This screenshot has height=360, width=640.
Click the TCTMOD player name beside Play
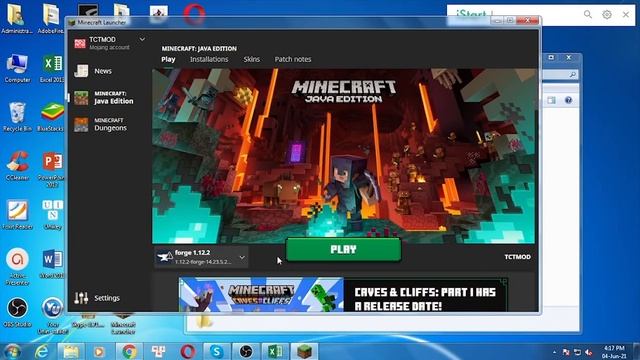pyautogui.click(x=518, y=257)
